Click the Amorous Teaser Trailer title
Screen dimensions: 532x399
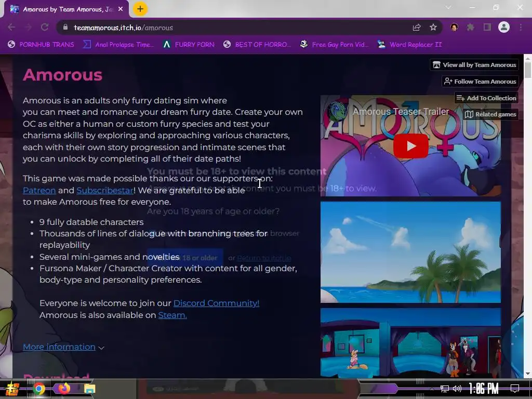tap(401, 112)
